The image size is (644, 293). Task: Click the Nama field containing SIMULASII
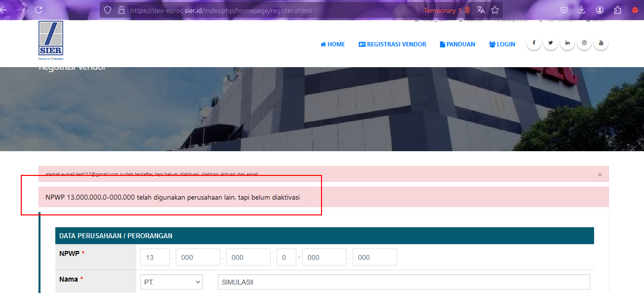pyautogui.click(x=403, y=282)
